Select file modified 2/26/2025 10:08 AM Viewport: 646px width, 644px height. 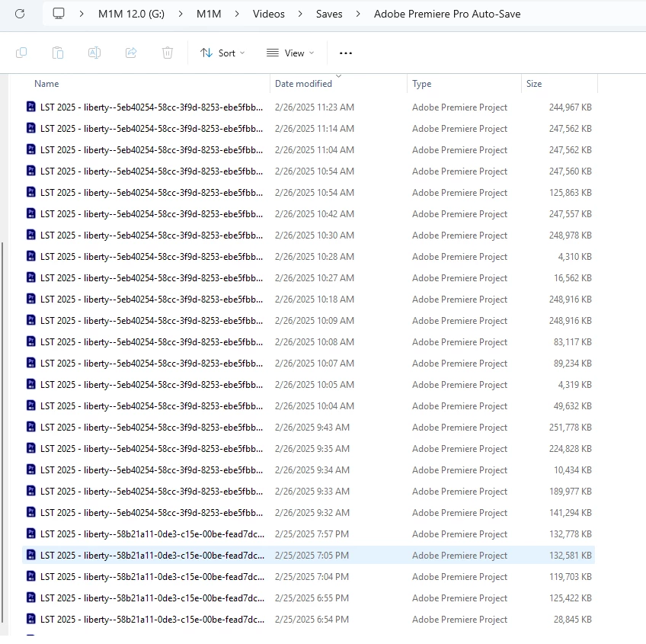click(x=309, y=341)
